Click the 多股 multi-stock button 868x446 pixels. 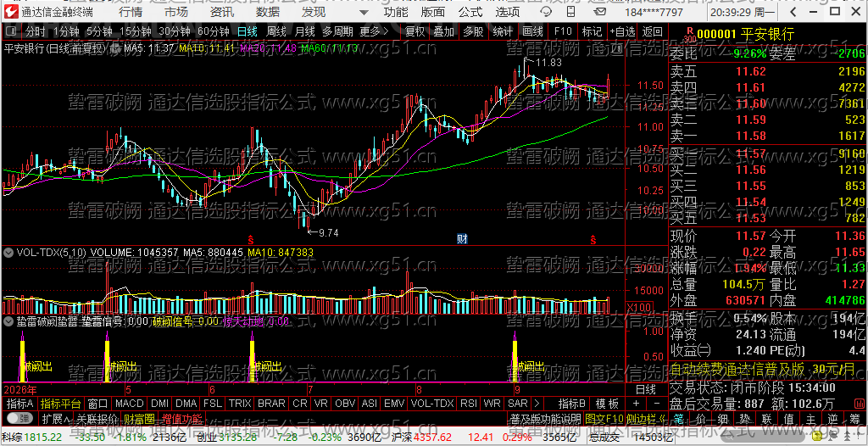pyautogui.click(x=473, y=31)
